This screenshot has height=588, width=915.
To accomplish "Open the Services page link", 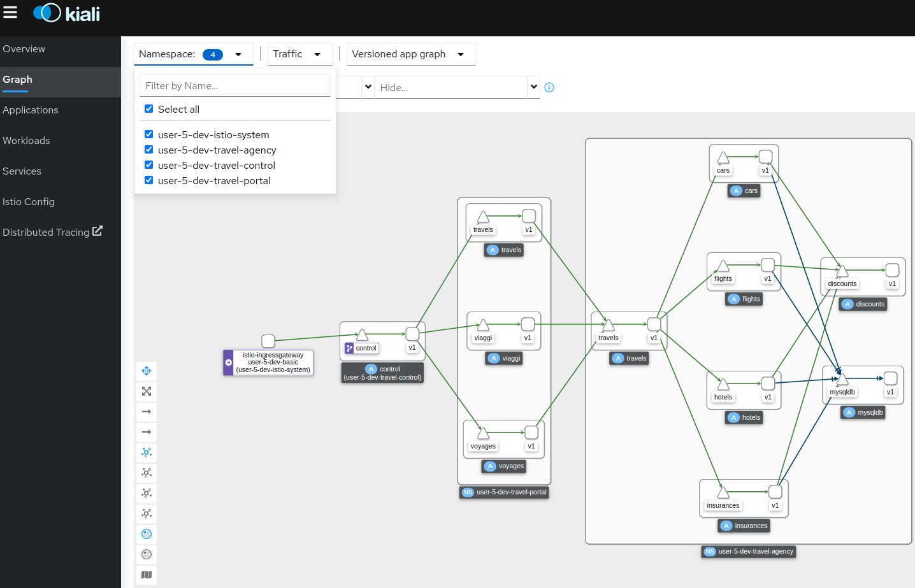I will point(22,171).
